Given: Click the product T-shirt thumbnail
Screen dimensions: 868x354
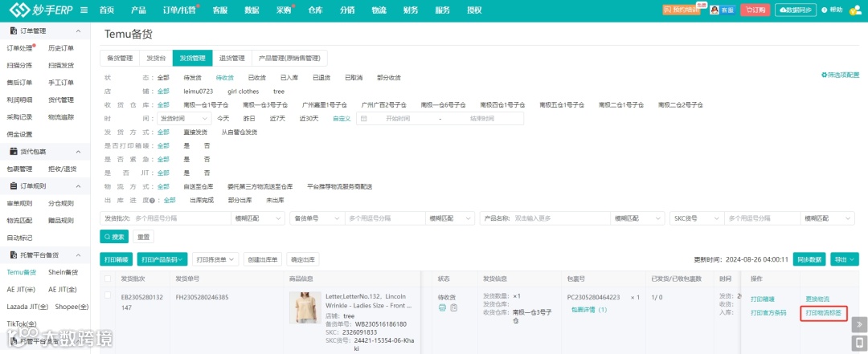Looking at the screenshot, I should point(305,308).
